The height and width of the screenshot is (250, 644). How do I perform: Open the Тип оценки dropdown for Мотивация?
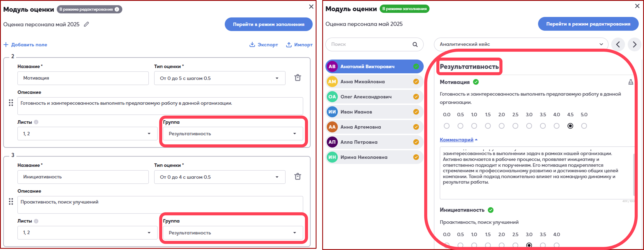[x=220, y=78]
